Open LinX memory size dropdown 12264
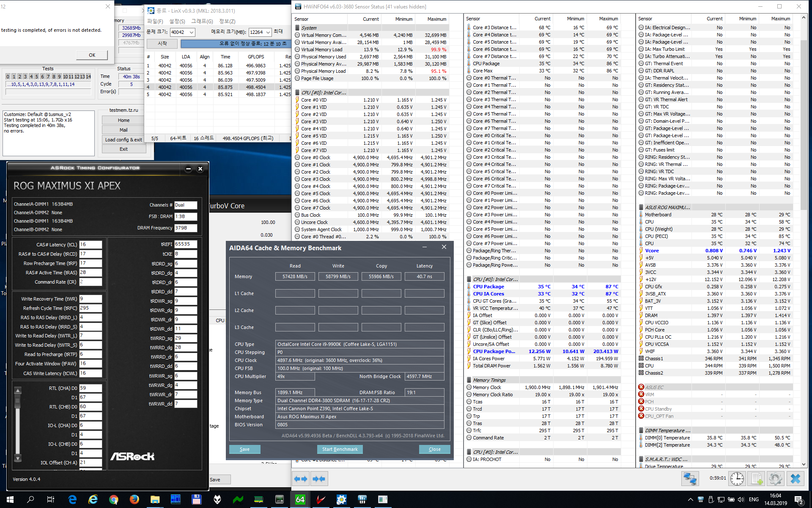 point(268,32)
